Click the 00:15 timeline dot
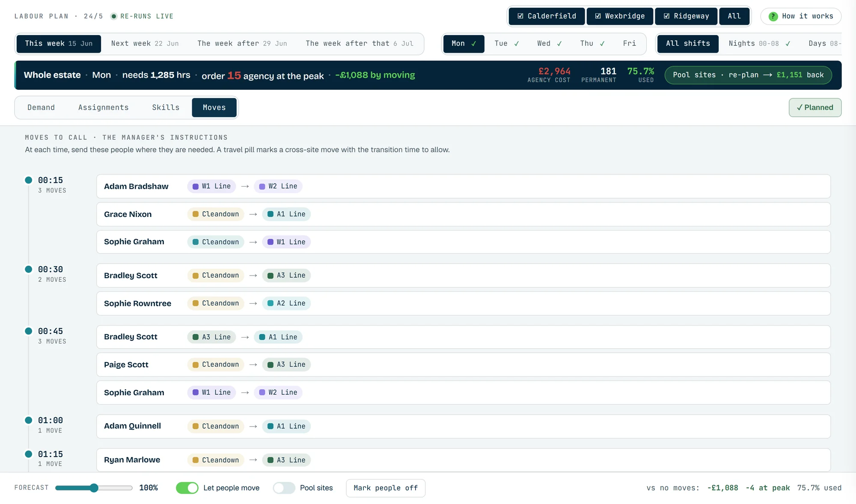This screenshot has width=856, height=504. [x=29, y=180]
